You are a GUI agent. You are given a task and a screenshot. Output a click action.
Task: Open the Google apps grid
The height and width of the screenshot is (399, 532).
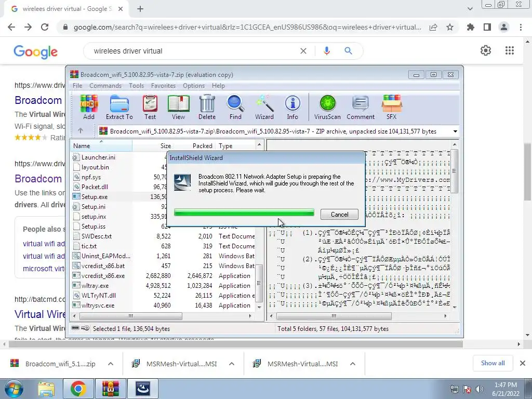pos(510,50)
